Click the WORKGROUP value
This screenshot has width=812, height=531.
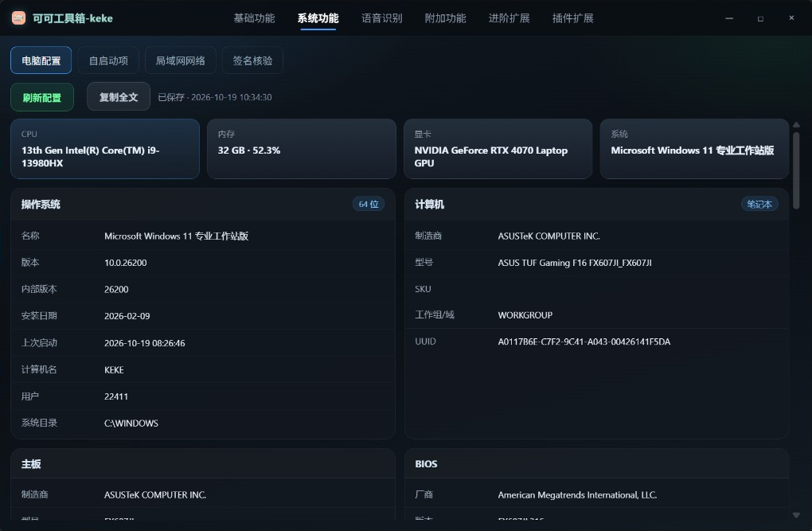pyautogui.click(x=525, y=315)
